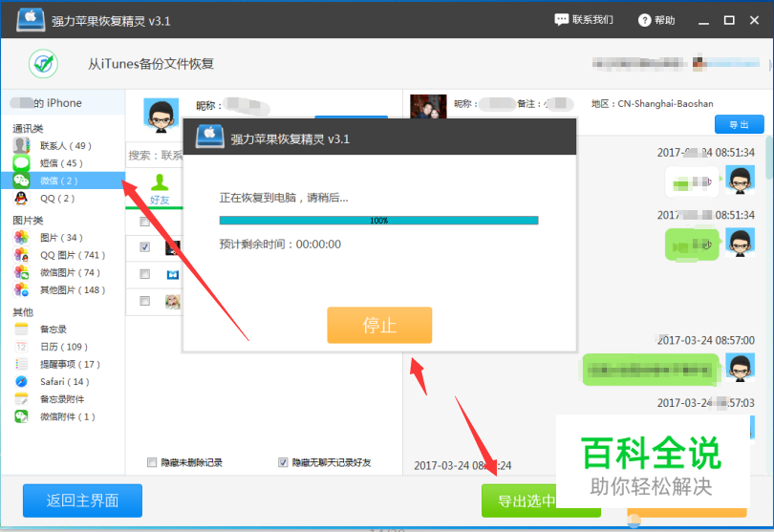Click the 的 iPhone device entry
774x532 pixels.
tap(63, 102)
